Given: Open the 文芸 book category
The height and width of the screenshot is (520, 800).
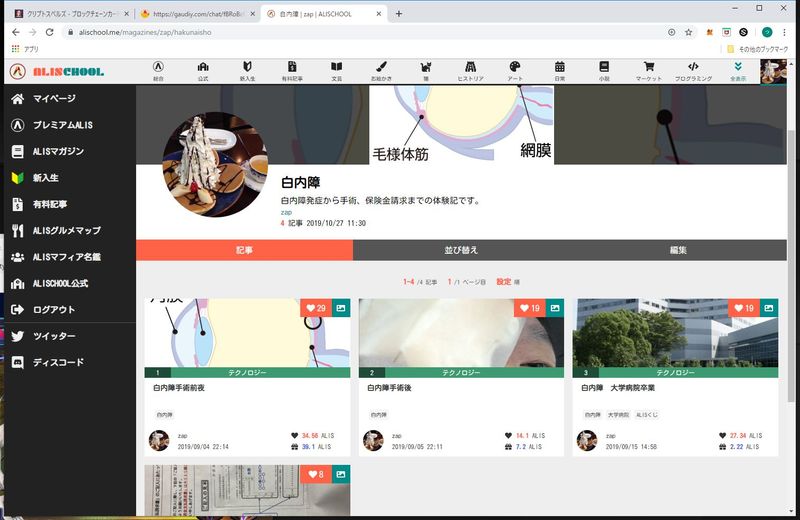Looking at the screenshot, I should 337,70.
